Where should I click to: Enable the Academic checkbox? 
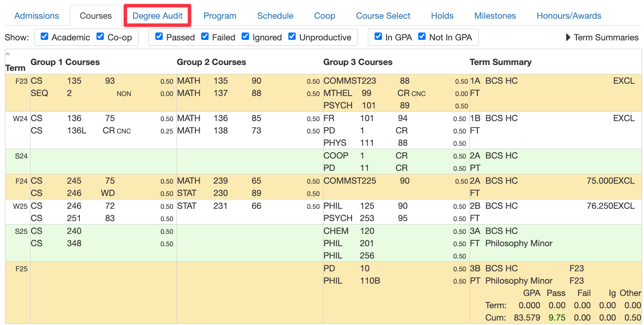pos(44,37)
